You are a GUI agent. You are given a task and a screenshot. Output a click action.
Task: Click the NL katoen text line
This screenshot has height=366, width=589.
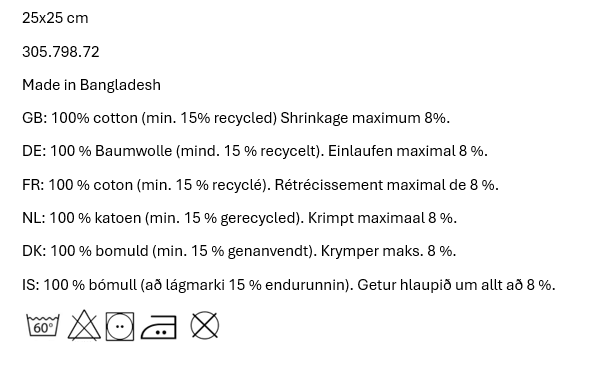(x=239, y=218)
